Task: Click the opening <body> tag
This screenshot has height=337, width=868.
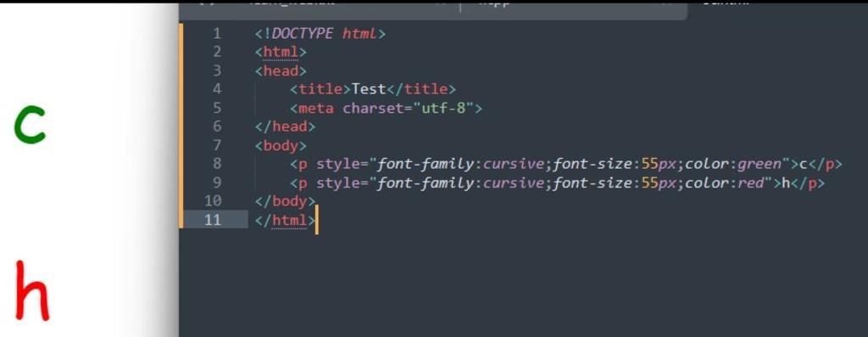Action: pos(281,145)
